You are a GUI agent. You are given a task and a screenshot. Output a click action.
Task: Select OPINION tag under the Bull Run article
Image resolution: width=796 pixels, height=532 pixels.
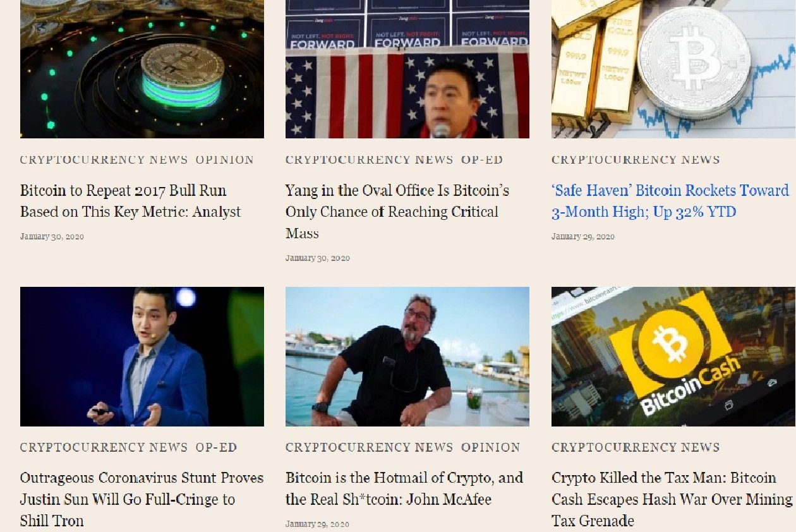click(x=224, y=160)
